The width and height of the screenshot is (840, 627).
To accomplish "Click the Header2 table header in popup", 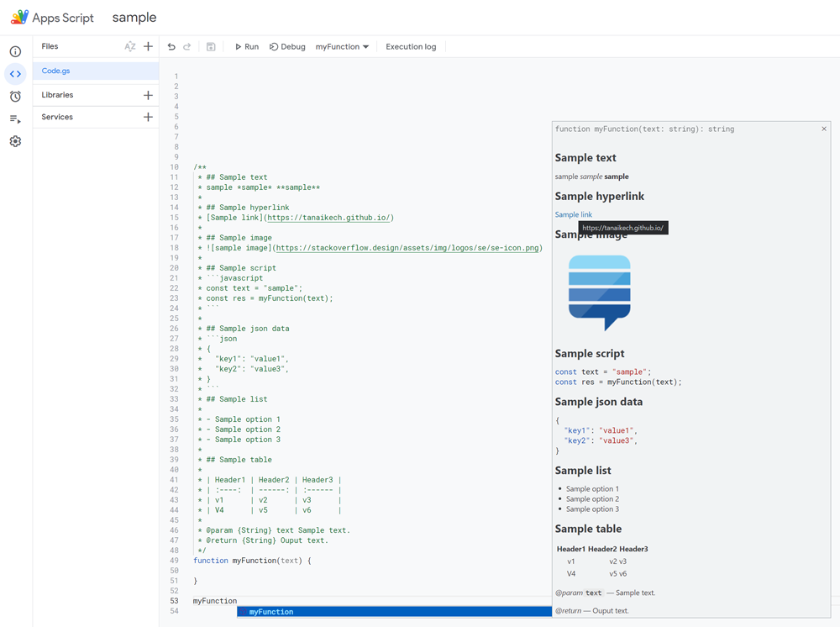I will [602, 549].
